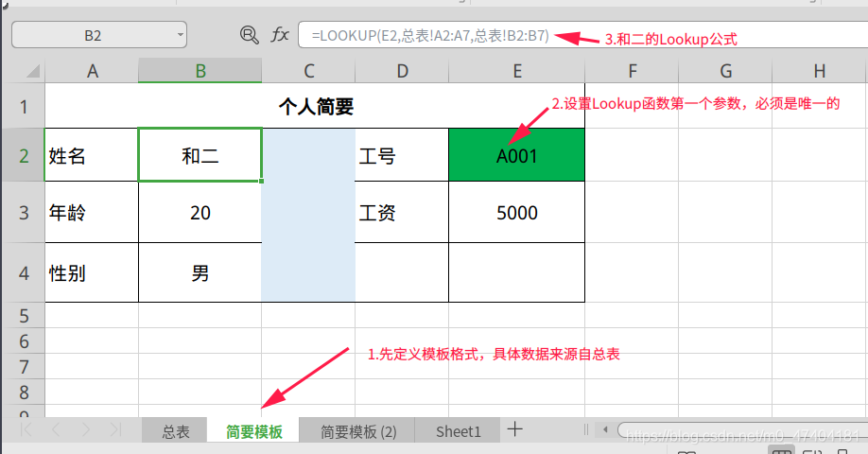
Task: Select column F header
Action: click(x=633, y=71)
